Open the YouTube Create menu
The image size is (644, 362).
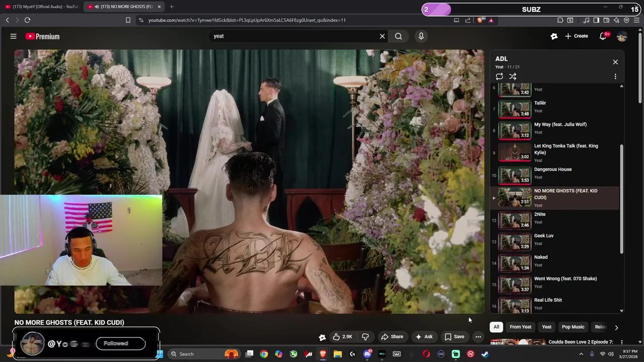(577, 36)
